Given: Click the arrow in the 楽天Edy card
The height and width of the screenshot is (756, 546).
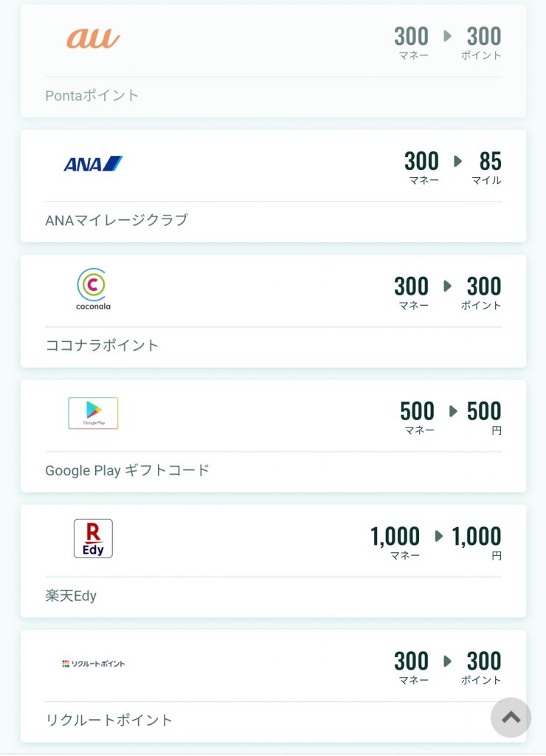Looking at the screenshot, I should [x=438, y=536].
